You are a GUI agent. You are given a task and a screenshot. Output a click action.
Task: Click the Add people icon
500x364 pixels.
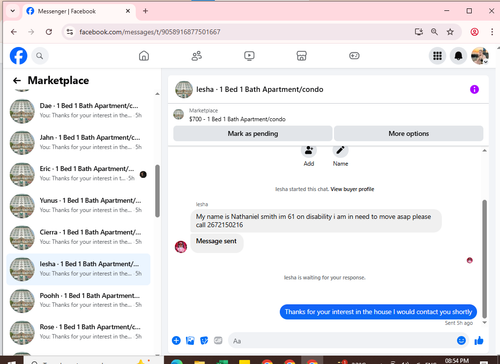[x=309, y=152]
